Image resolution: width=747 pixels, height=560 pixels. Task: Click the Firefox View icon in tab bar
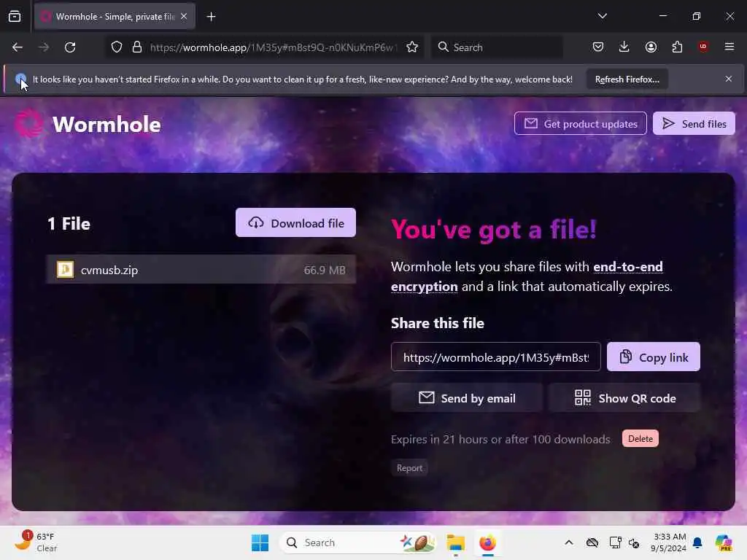[15, 17]
